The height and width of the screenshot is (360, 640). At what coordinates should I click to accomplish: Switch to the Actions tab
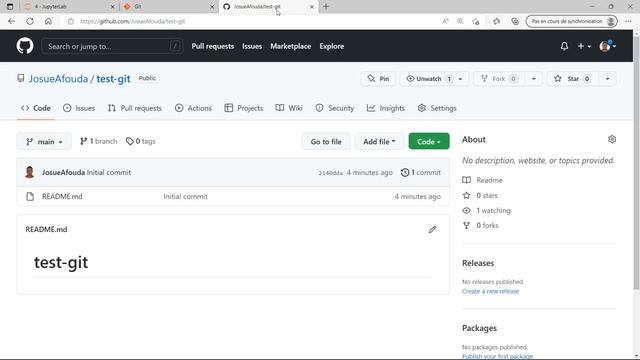pyautogui.click(x=193, y=108)
